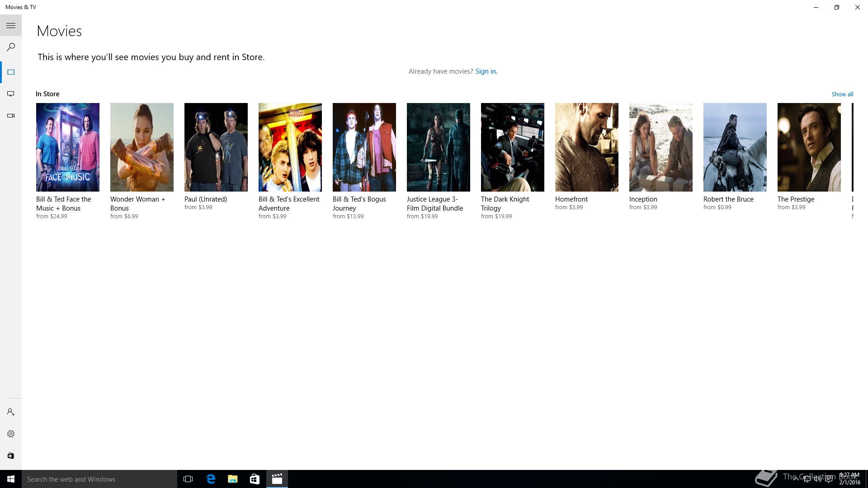
Task: Click the from $6.99 price
Action: [124, 216]
